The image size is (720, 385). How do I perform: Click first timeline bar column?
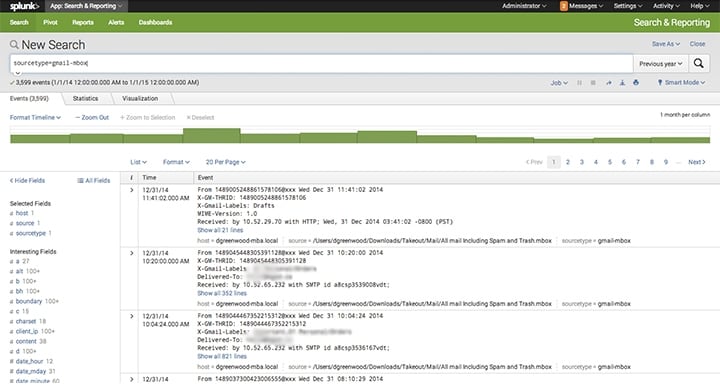click(40, 139)
